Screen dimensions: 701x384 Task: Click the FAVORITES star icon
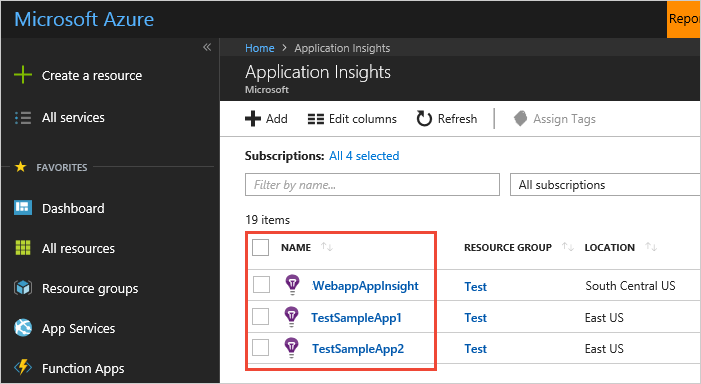(x=21, y=167)
